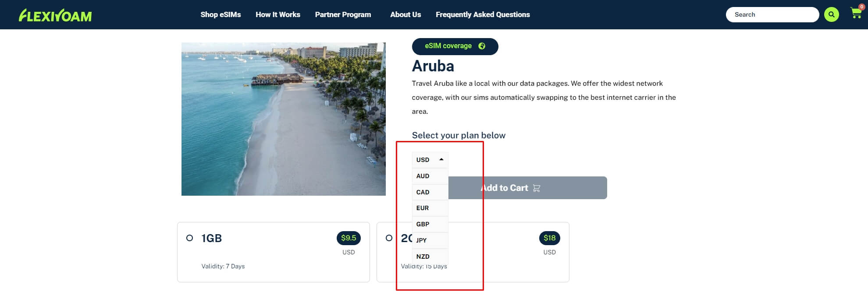Select JPY currency option
Image resolution: width=868 pixels, height=306 pixels.
pos(422,240)
